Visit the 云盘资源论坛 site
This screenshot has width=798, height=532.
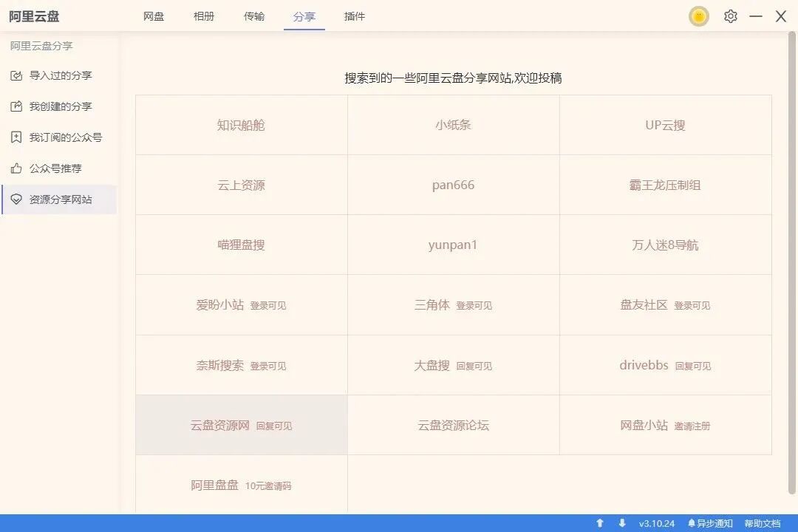[454, 425]
